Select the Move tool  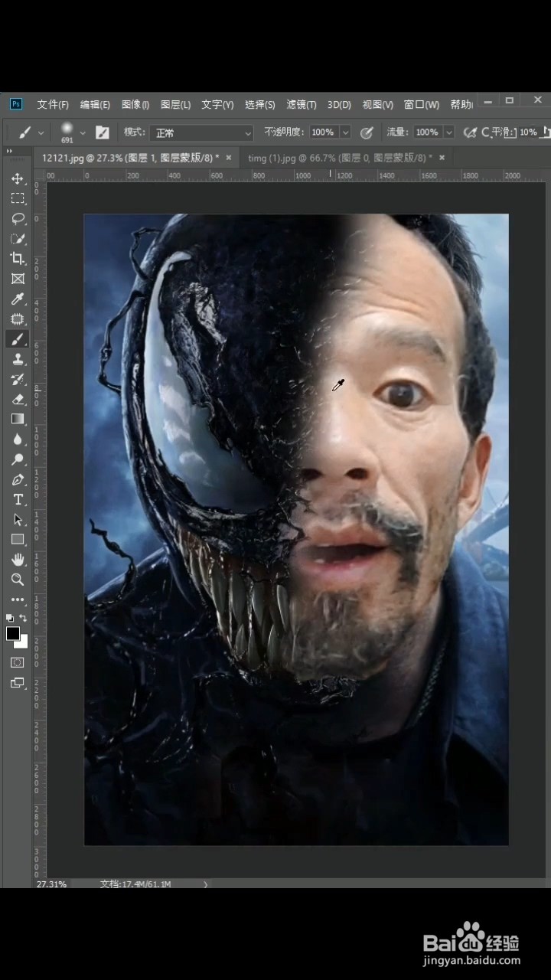click(18, 178)
